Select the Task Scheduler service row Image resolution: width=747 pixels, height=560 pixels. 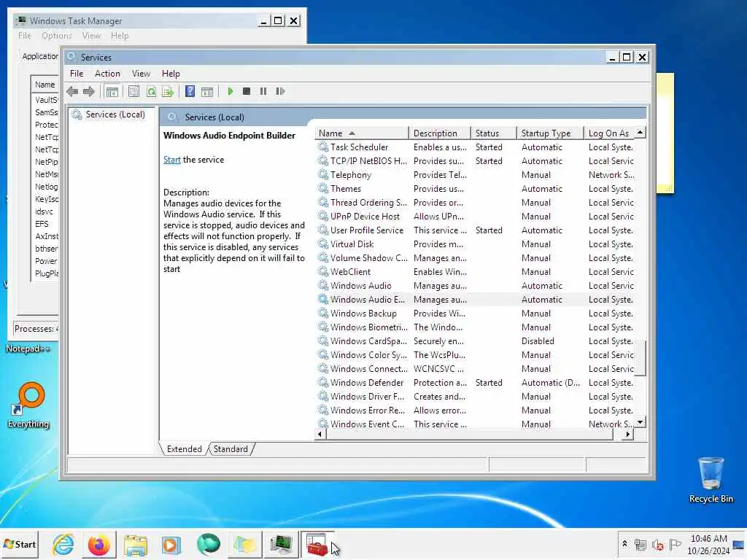click(476, 147)
